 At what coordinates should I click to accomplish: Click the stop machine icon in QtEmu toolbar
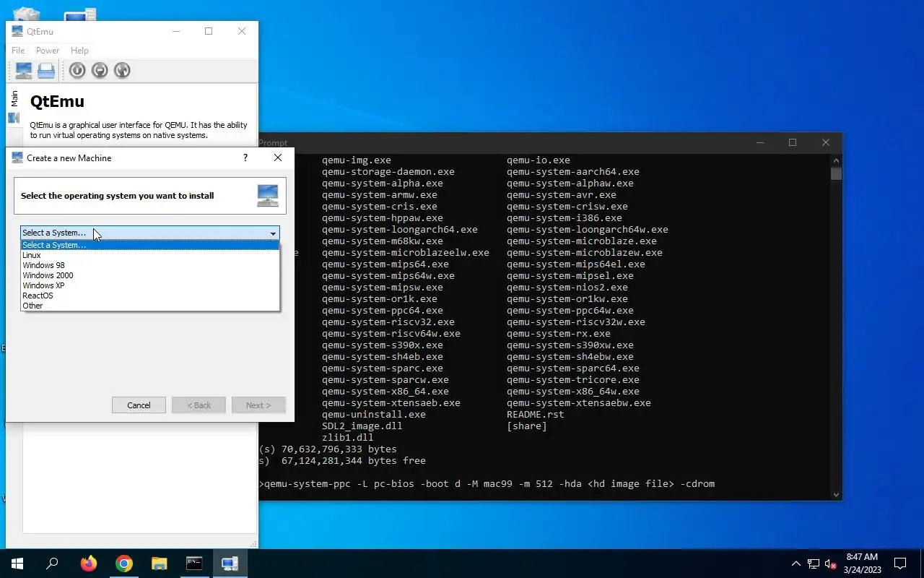pyautogui.click(x=100, y=70)
